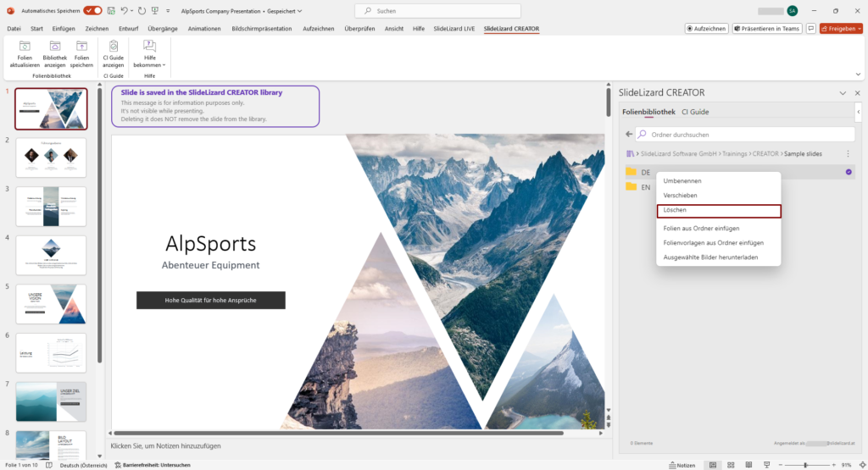Undo the last action
The height and width of the screenshot is (470, 868).
coord(124,10)
